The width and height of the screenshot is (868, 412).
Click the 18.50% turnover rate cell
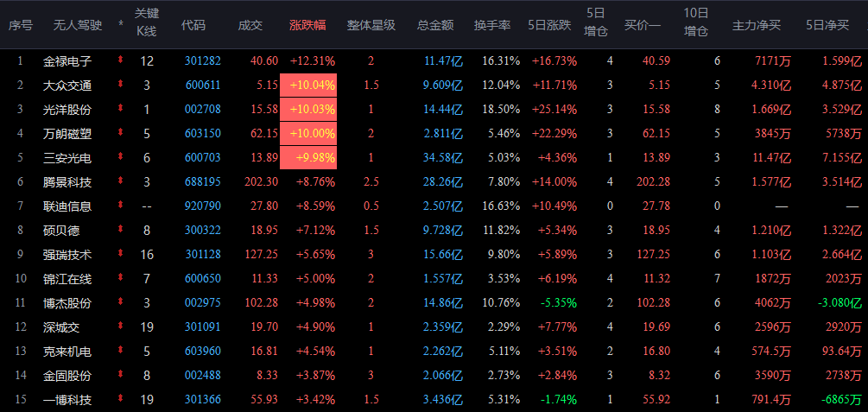click(x=501, y=110)
